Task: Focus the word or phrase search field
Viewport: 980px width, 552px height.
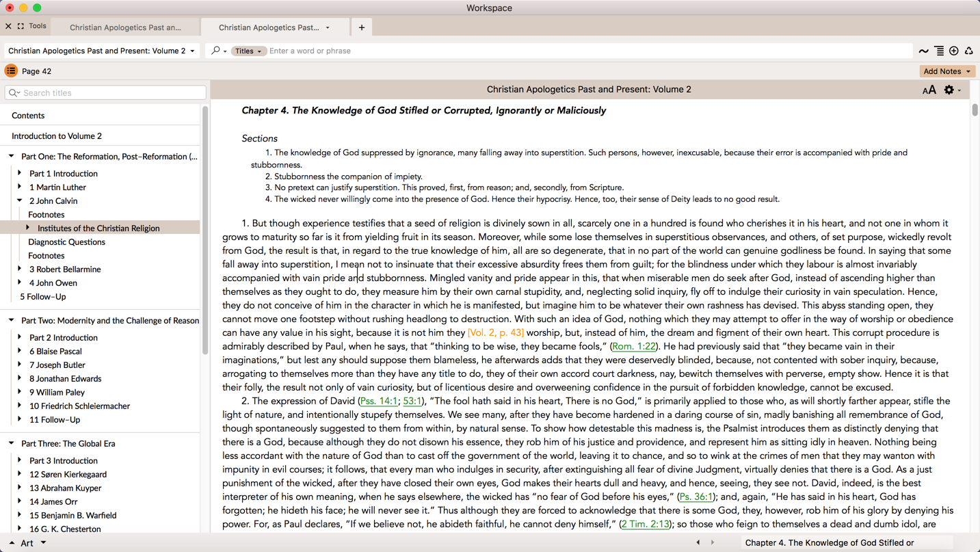Action: (x=588, y=51)
